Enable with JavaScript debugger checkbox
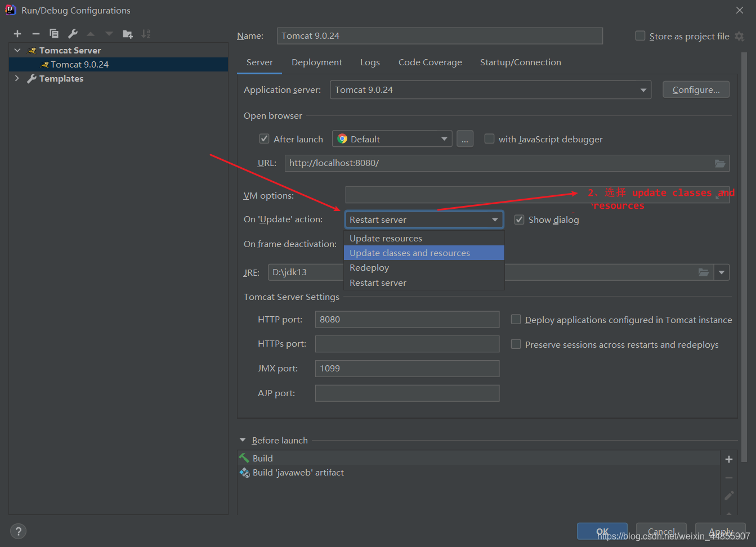This screenshot has width=756, height=547. coord(489,138)
